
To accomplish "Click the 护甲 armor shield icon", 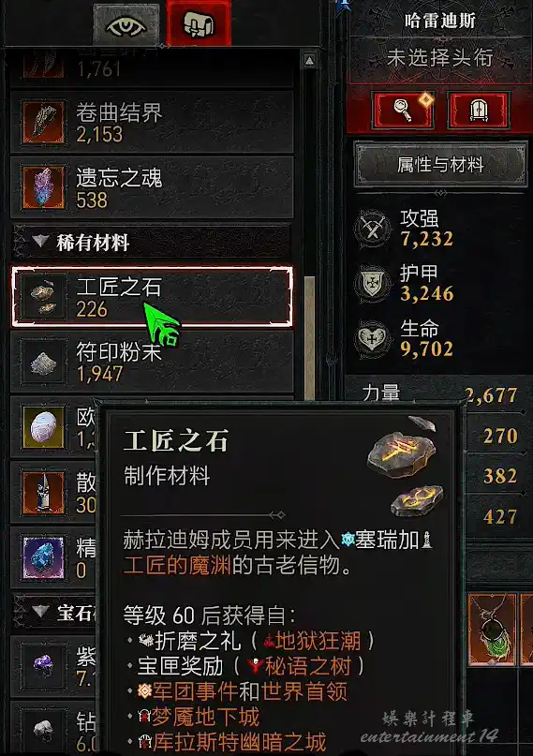I will (372, 284).
